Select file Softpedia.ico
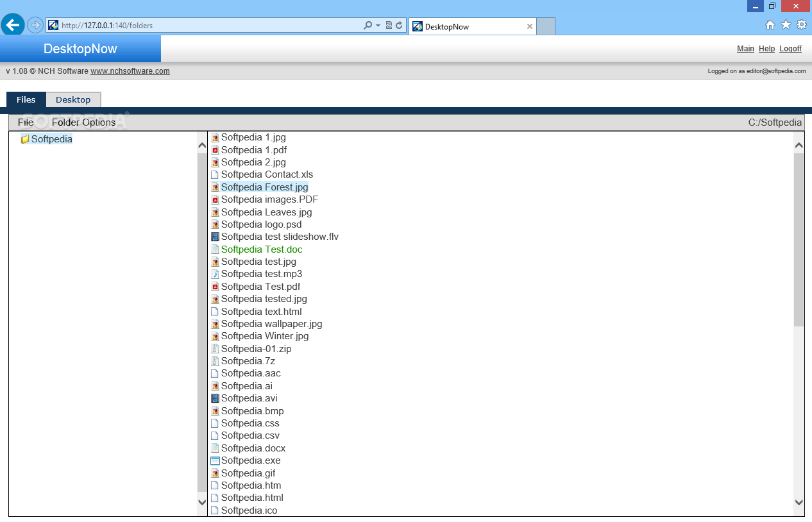 [250, 510]
